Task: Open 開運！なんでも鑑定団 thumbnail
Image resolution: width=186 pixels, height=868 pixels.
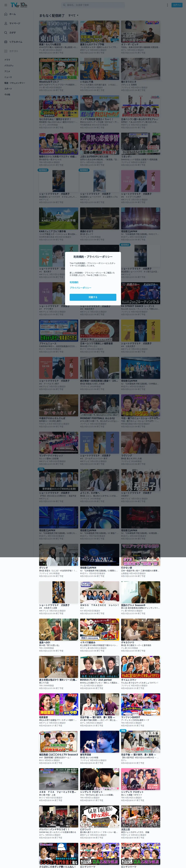Action: point(58,31)
